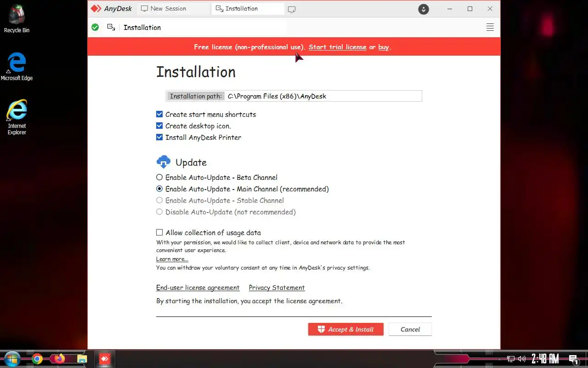
Task: Click the AnyDesk taskbar icon
Action: [x=105, y=359]
